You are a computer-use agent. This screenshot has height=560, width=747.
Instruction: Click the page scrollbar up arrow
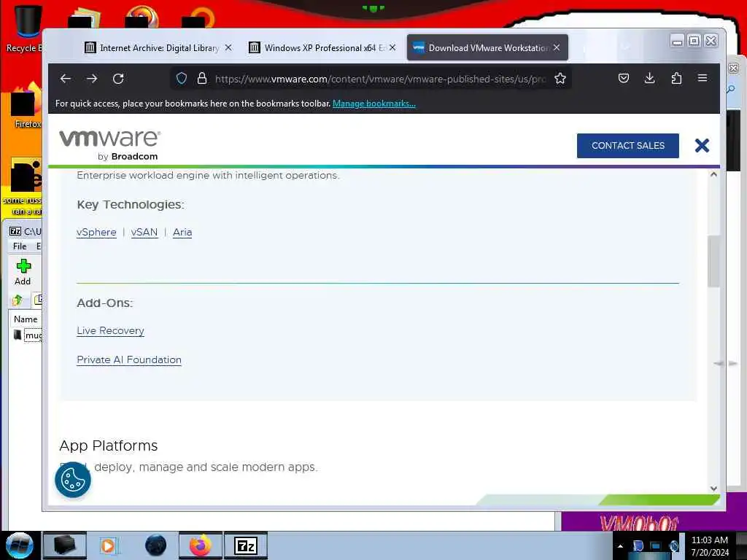pos(713,174)
